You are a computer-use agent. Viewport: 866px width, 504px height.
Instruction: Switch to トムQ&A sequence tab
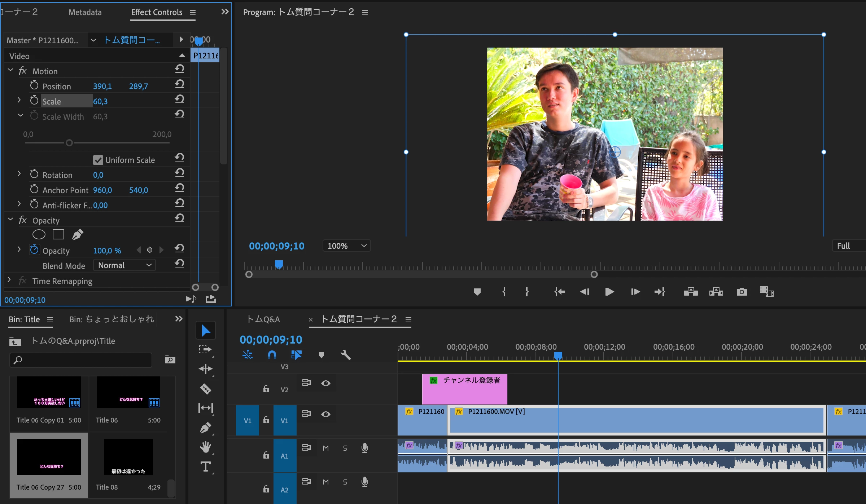click(263, 319)
